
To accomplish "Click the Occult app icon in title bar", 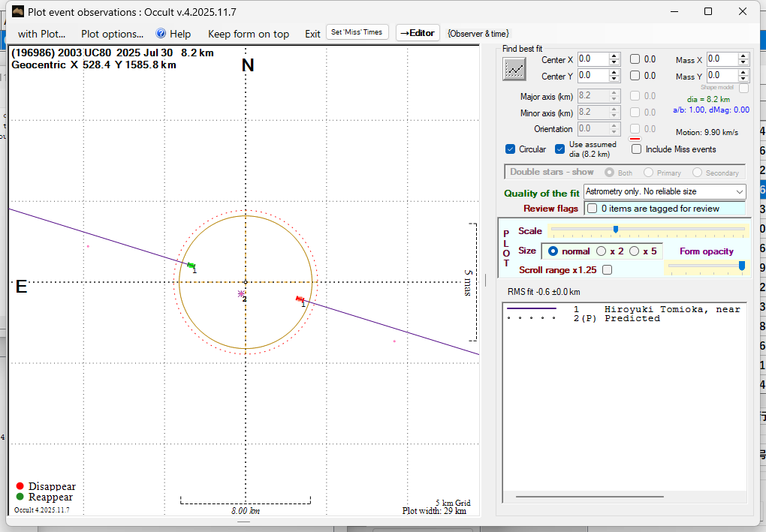I will (18, 11).
